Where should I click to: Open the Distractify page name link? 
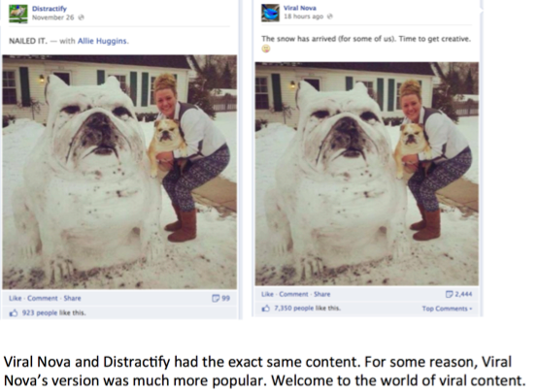(x=50, y=9)
